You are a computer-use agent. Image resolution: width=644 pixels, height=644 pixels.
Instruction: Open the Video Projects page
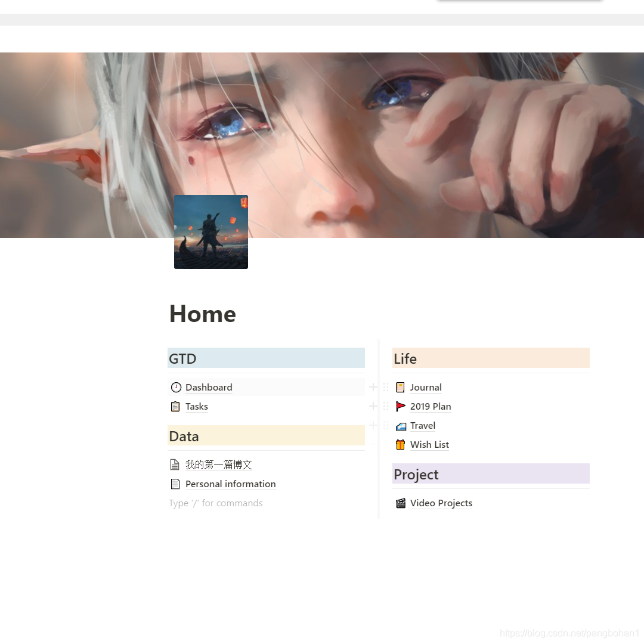441,503
